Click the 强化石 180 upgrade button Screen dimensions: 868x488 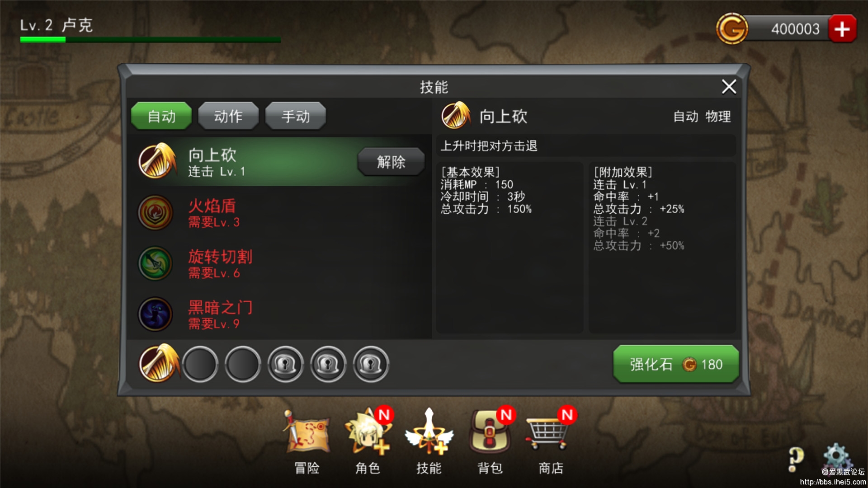coord(676,364)
